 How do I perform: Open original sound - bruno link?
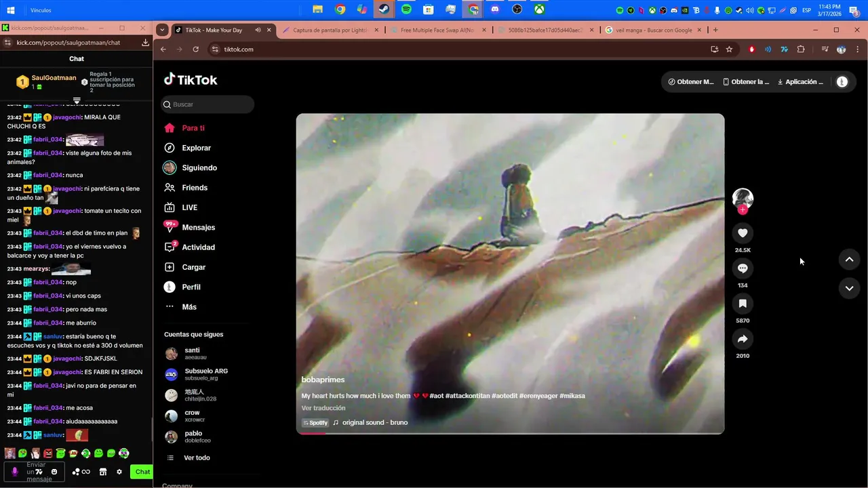(x=375, y=422)
